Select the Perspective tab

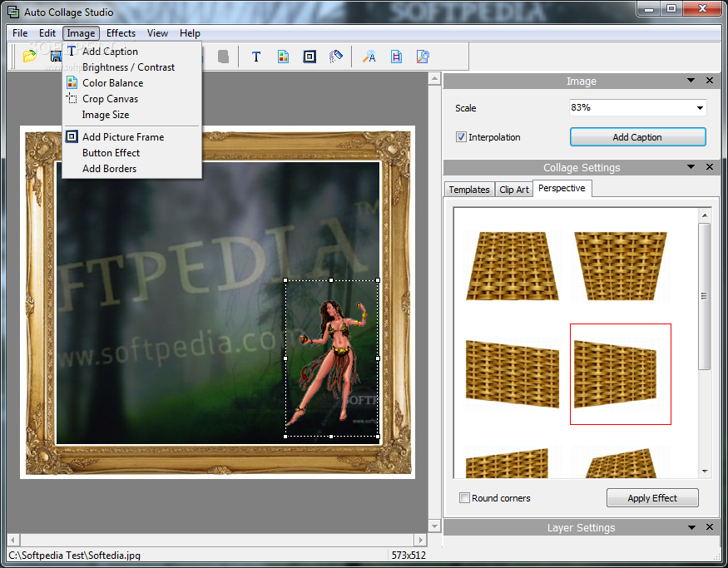click(x=562, y=188)
